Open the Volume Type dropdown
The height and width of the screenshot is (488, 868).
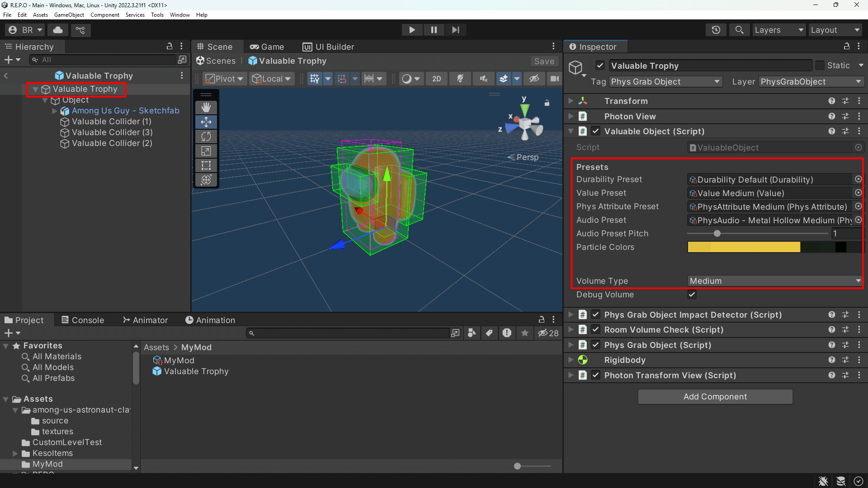[774, 281]
